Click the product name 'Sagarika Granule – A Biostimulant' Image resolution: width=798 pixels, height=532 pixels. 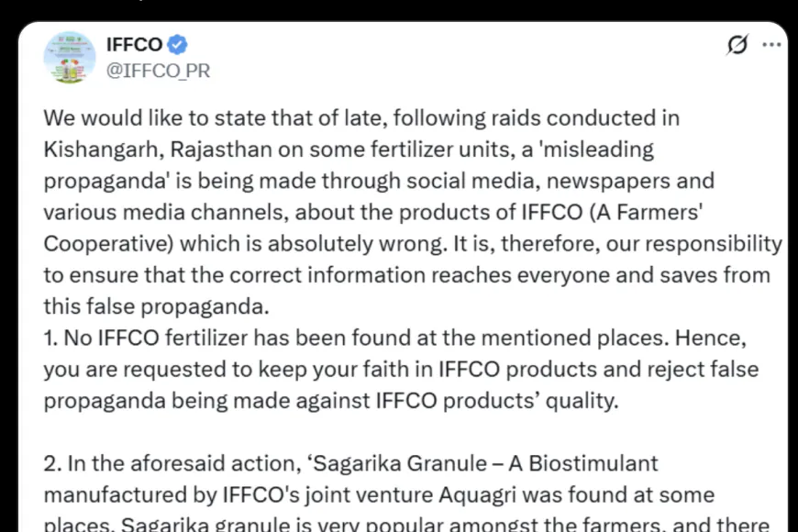(x=485, y=464)
